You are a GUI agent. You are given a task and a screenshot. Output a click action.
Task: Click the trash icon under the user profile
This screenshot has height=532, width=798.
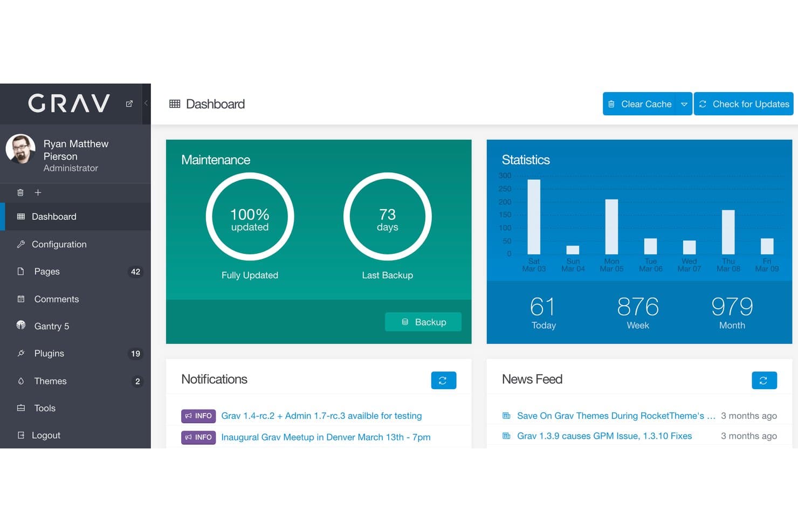tap(20, 192)
